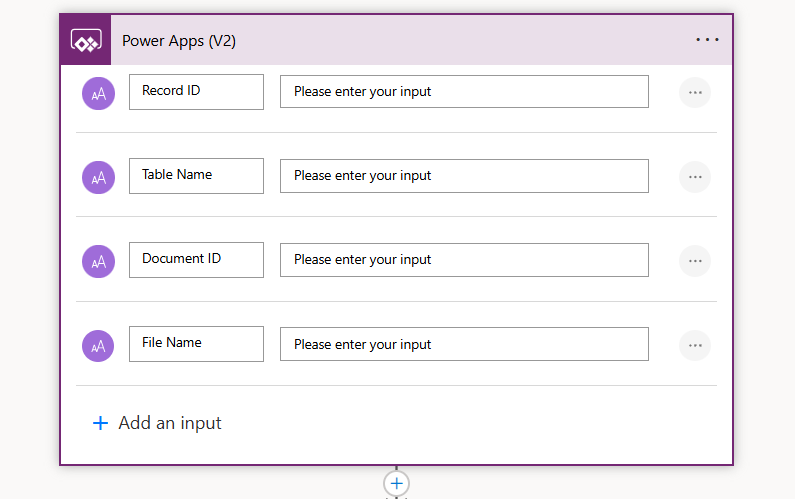Screen dimensions: 795x499
Task: Insert a new step with the plus circle
Action: pos(396,483)
